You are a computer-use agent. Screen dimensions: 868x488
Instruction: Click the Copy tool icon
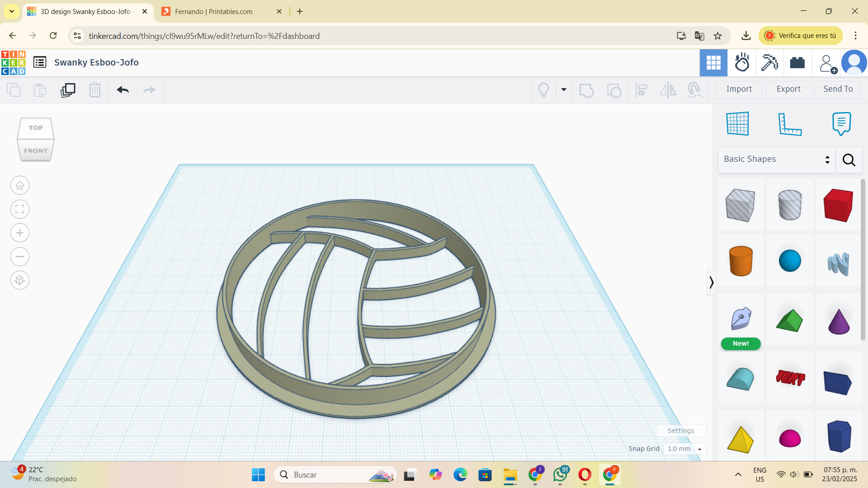(14, 90)
